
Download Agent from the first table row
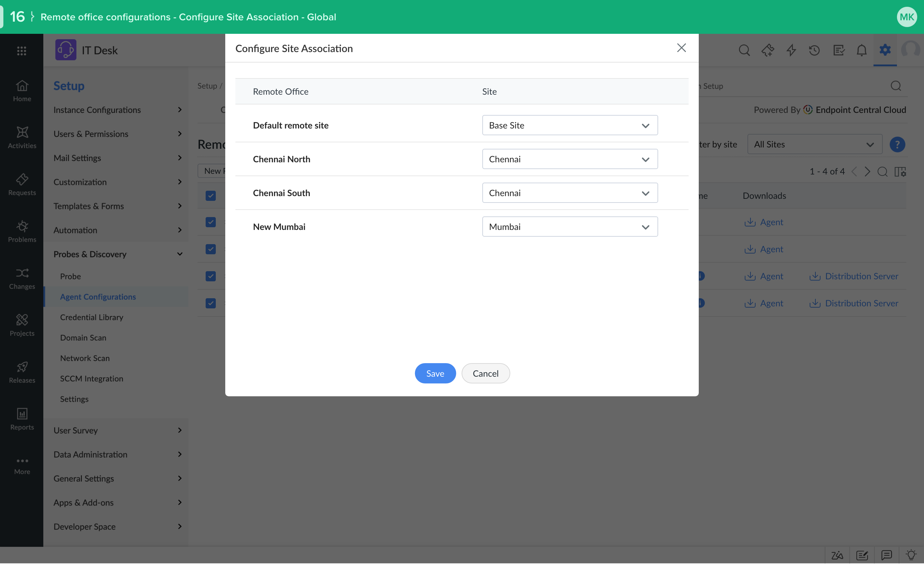click(x=763, y=222)
